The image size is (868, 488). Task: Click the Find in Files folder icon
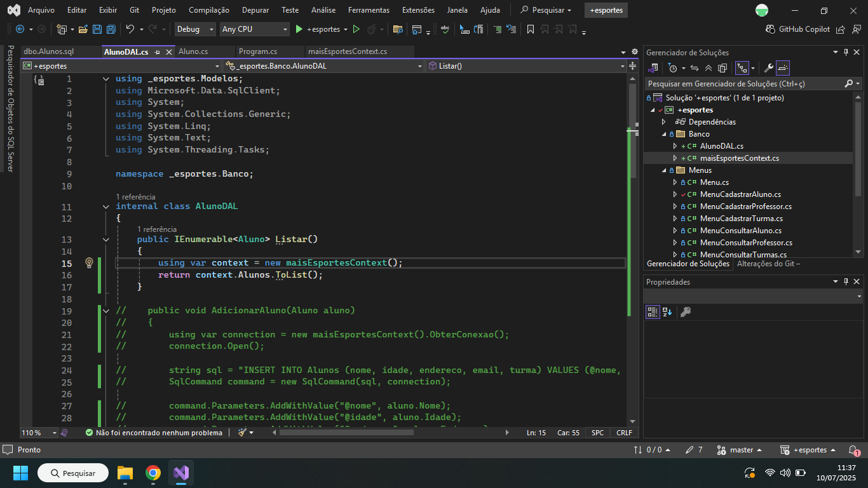398,29
